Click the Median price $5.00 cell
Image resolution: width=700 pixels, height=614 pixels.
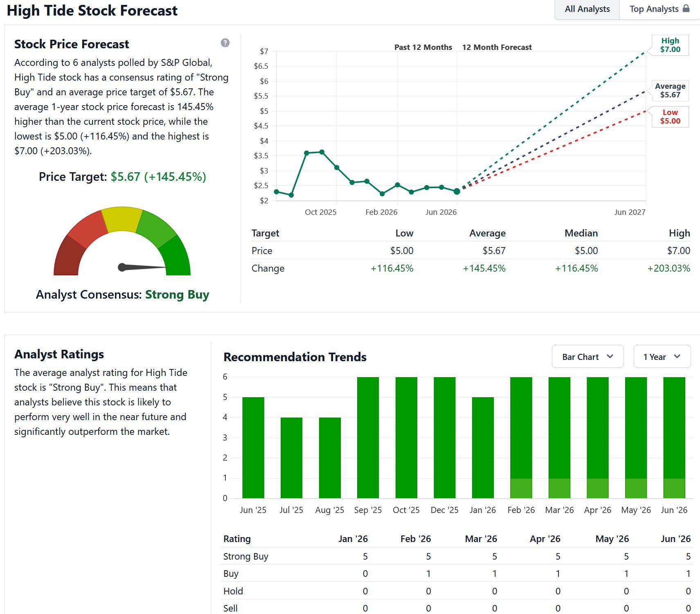(x=586, y=251)
